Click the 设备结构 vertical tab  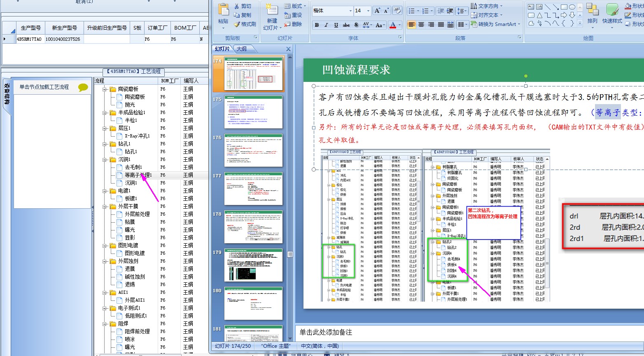[x=7, y=94]
